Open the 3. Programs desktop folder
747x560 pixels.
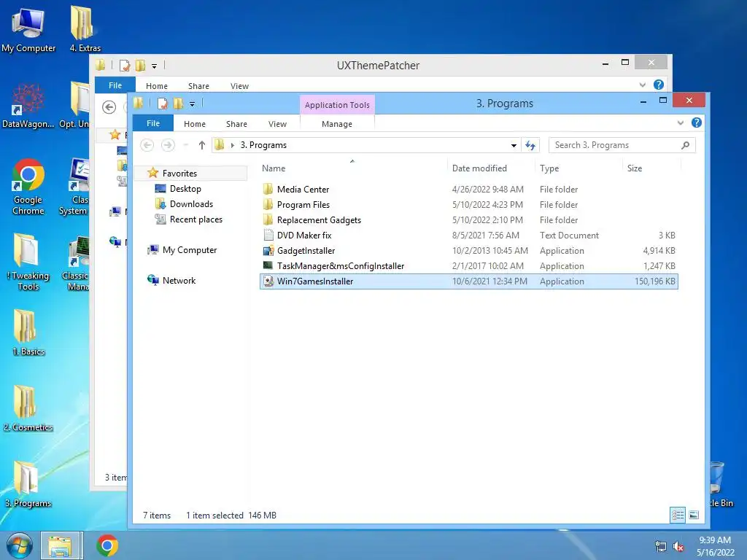[28, 484]
